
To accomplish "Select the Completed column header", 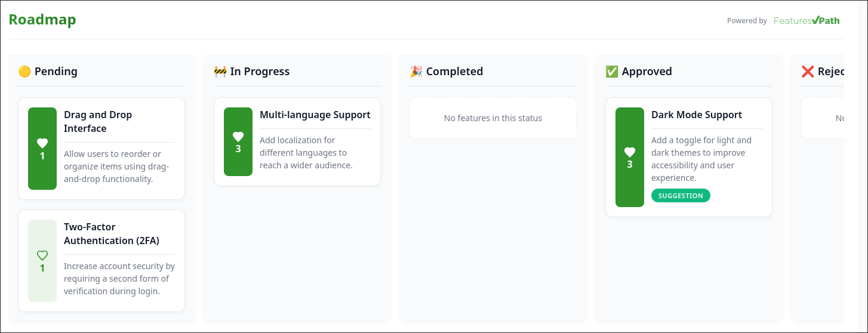I will click(454, 72).
